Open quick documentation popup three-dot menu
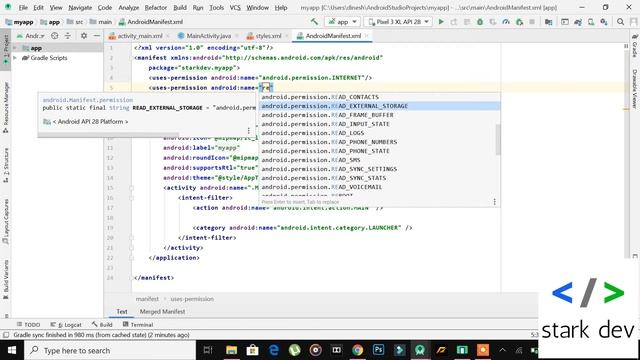This screenshot has height=360, width=640. [x=249, y=131]
